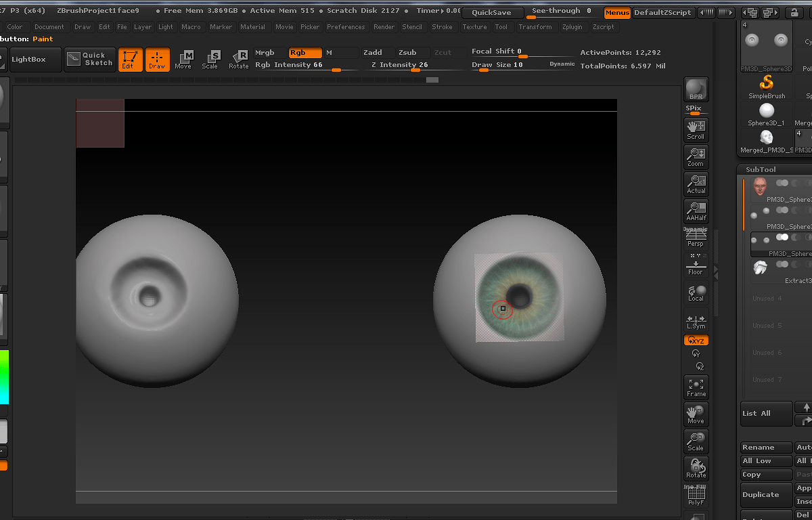Select the Sphere3D_1 tool
812x520 pixels.
tap(767, 114)
